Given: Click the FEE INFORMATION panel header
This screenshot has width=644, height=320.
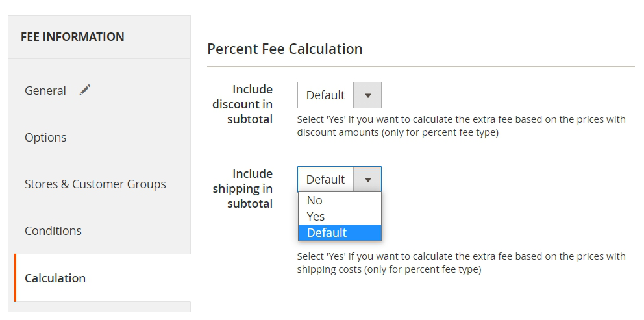Looking at the screenshot, I should 73,37.
